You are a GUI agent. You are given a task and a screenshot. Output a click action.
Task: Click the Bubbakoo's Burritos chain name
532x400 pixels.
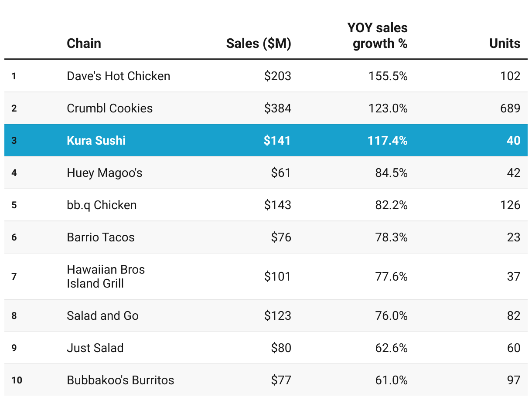coord(120,380)
